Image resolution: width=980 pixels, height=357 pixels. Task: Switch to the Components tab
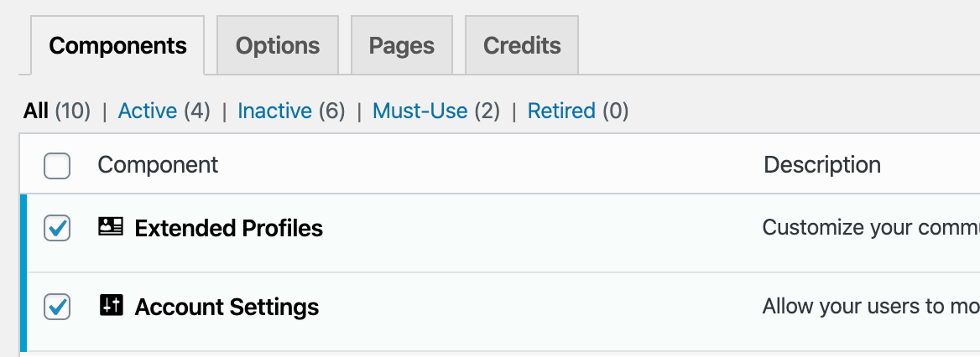point(117,45)
